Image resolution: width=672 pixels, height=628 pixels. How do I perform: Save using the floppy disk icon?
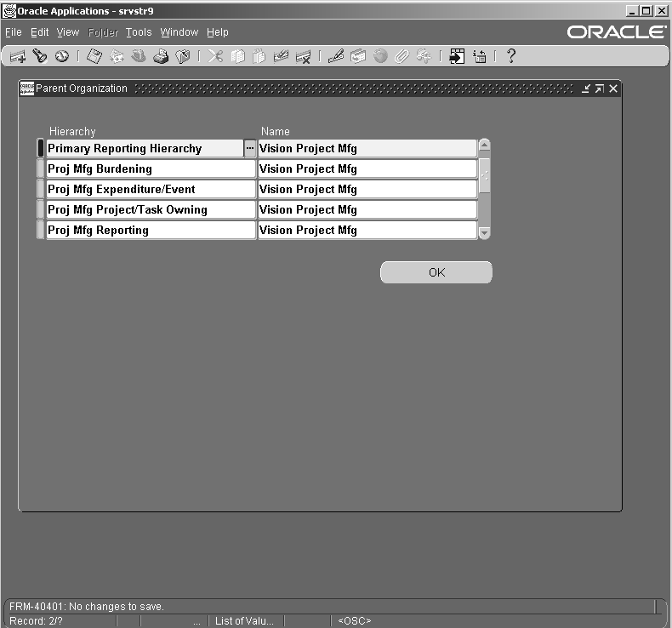(94, 56)
